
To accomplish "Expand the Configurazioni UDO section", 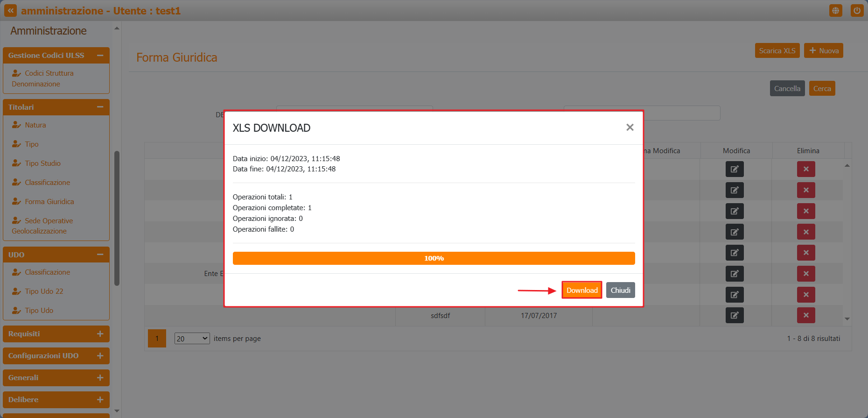I will coord(100,356).
